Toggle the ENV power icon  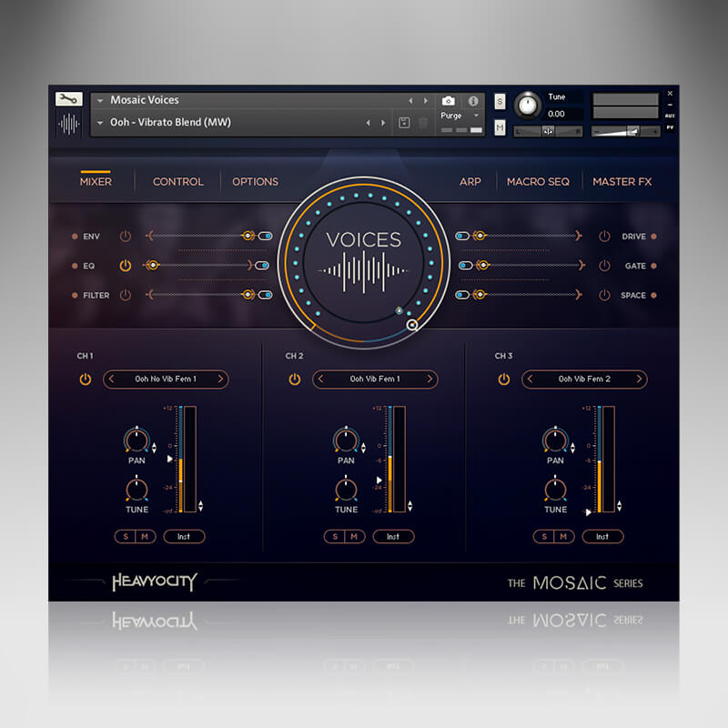[126, 237]
